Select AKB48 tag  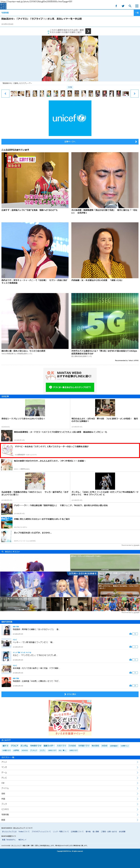tap(105, 746)
